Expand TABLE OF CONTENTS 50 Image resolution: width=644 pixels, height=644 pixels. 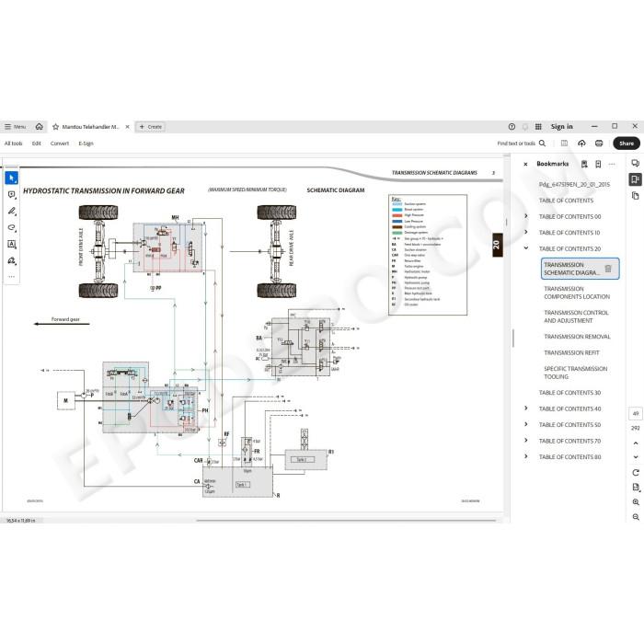point(526,424)
